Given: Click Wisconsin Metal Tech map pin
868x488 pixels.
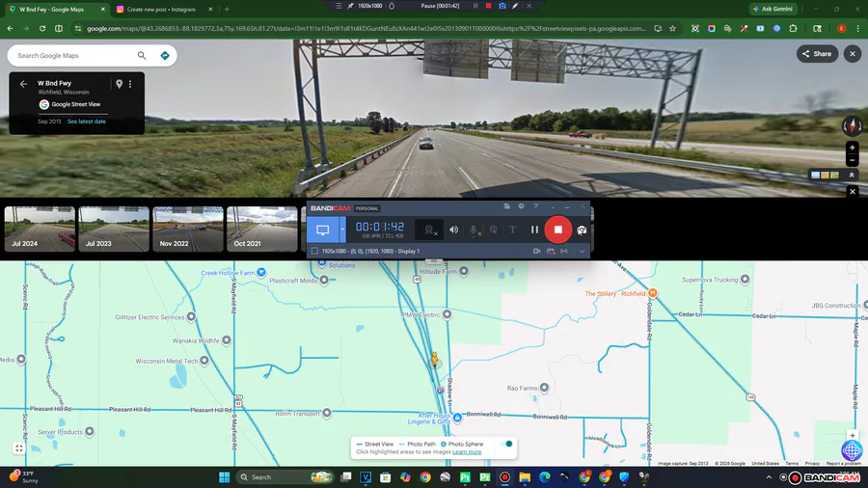Looking at the screenshot, I should click(x=204, y=361).
